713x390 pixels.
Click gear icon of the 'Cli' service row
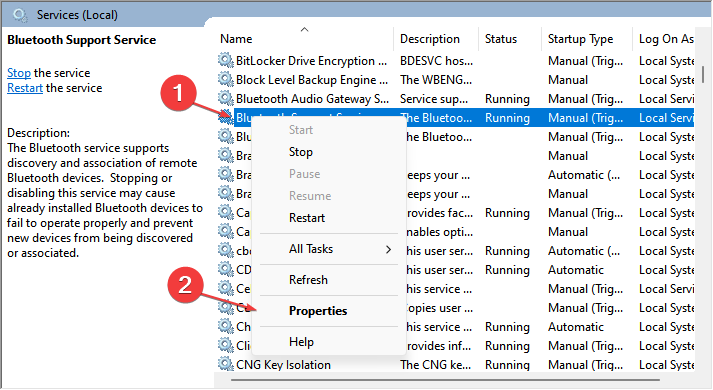226,345
